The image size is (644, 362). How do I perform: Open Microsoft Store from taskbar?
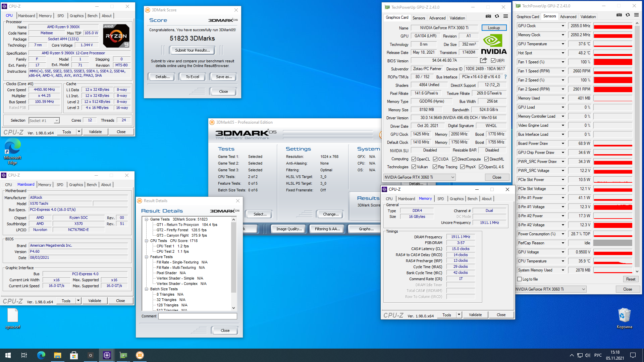click(74, 355)
